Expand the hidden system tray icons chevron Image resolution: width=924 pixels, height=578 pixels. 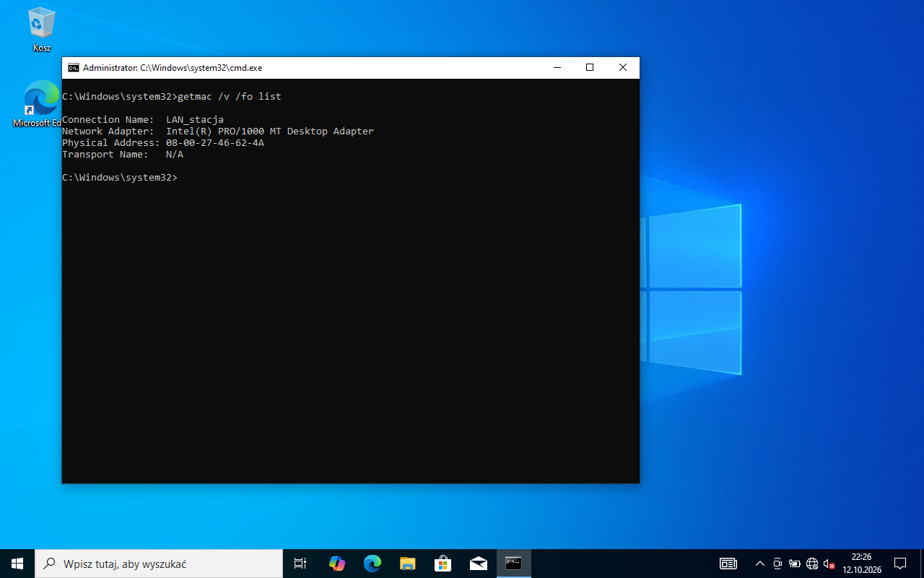[759, 564]
